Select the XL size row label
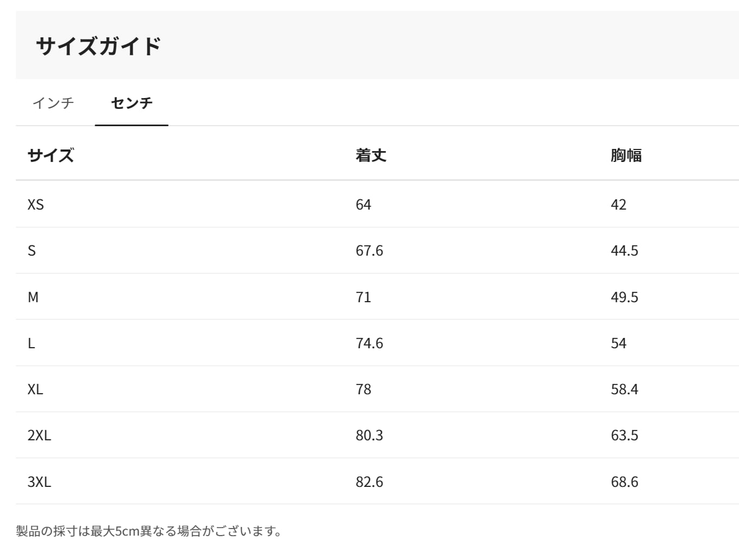The height and width of the screenshot is (560, 739). 35,389
